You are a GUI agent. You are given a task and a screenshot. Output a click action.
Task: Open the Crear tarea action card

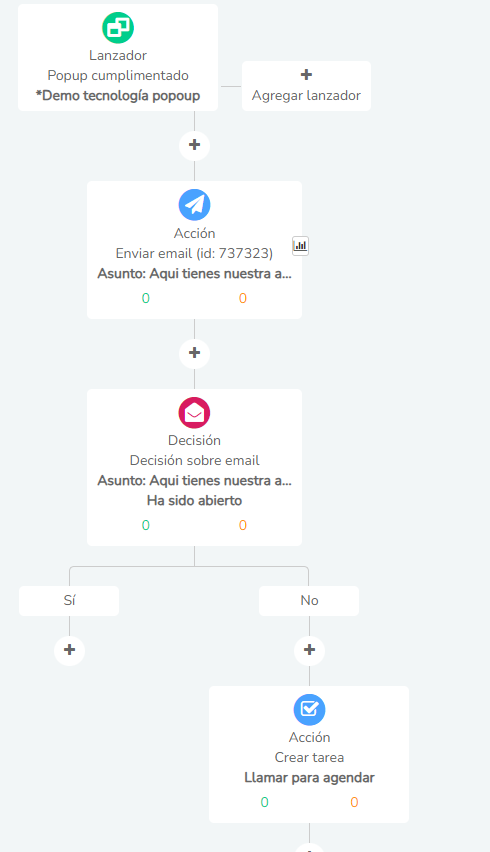309,754
